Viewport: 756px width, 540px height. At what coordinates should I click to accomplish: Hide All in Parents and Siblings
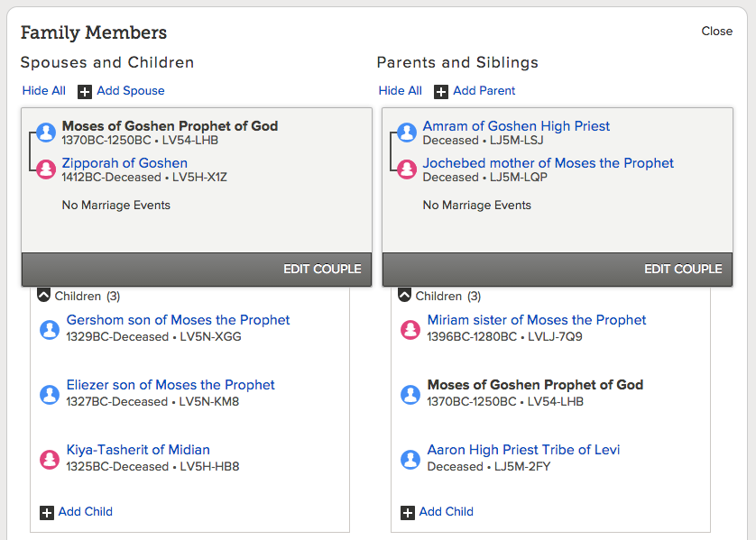pos(401,90)
